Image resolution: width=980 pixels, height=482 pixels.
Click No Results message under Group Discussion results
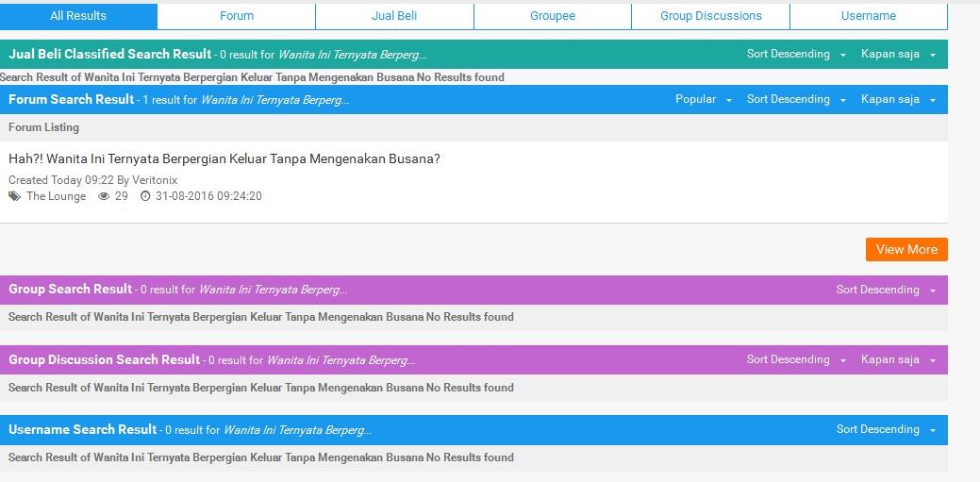pos(261,388)
